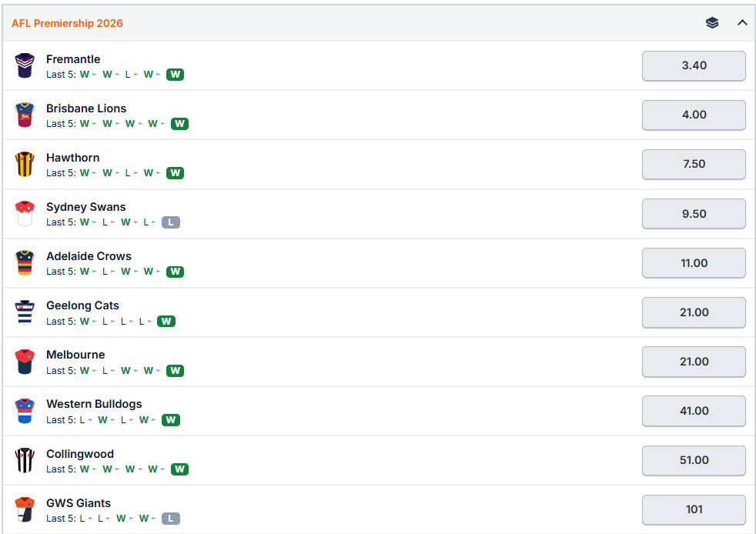Select Fremantle odds at 3.40

(x=694, y=65)
